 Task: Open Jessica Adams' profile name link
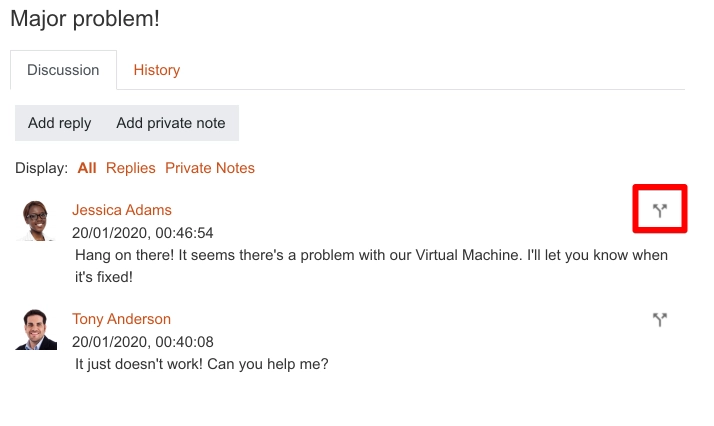pyautogui.click(x=122, y=210)
